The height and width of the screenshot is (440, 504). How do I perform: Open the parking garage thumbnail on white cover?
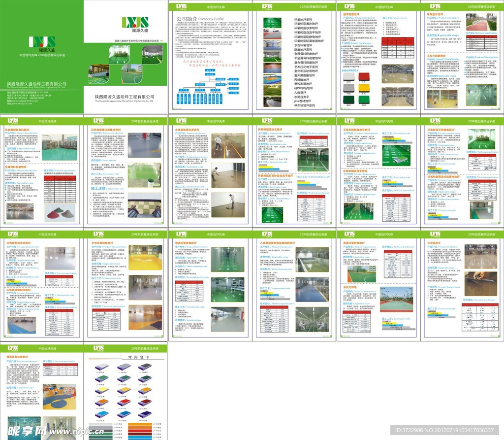point(152,54)
